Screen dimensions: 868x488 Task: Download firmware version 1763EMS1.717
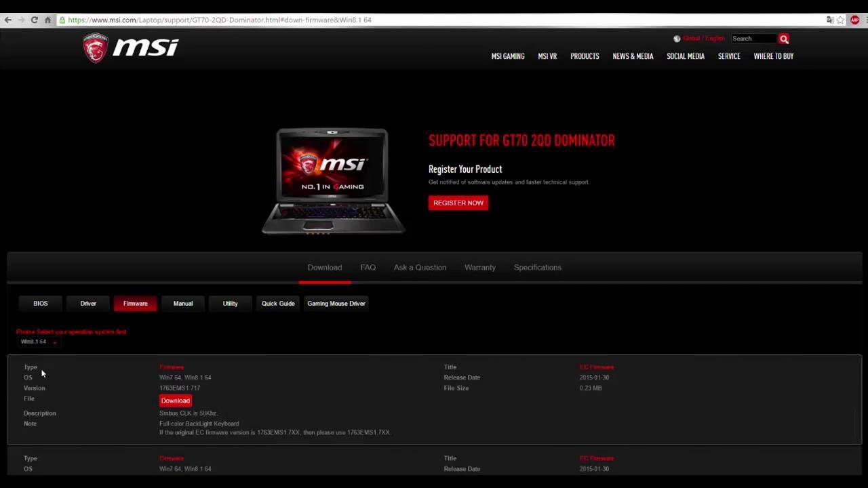(x=176, y=401)
